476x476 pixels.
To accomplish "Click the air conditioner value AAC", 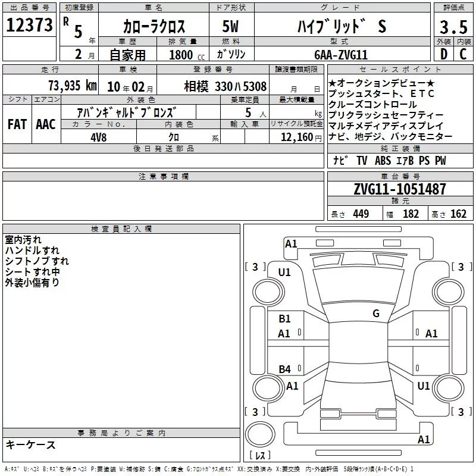I will pyautogui.click(x=46, y=124).
